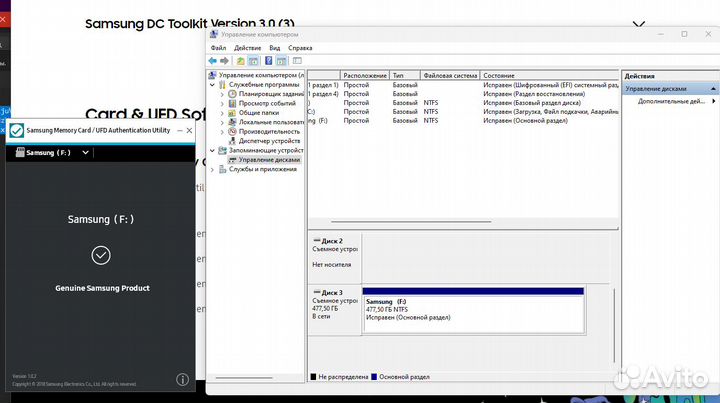This screenshot has width=720, height=403.
Task: Toggle the Show/Hide Action Pane toolbar icon
Action: [281, 61]
